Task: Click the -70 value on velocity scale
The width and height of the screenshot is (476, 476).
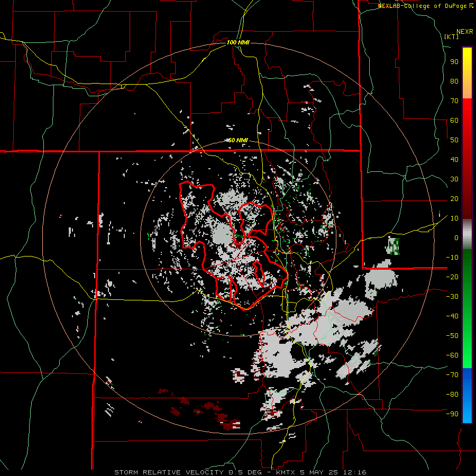Action: tap(452, 375)
